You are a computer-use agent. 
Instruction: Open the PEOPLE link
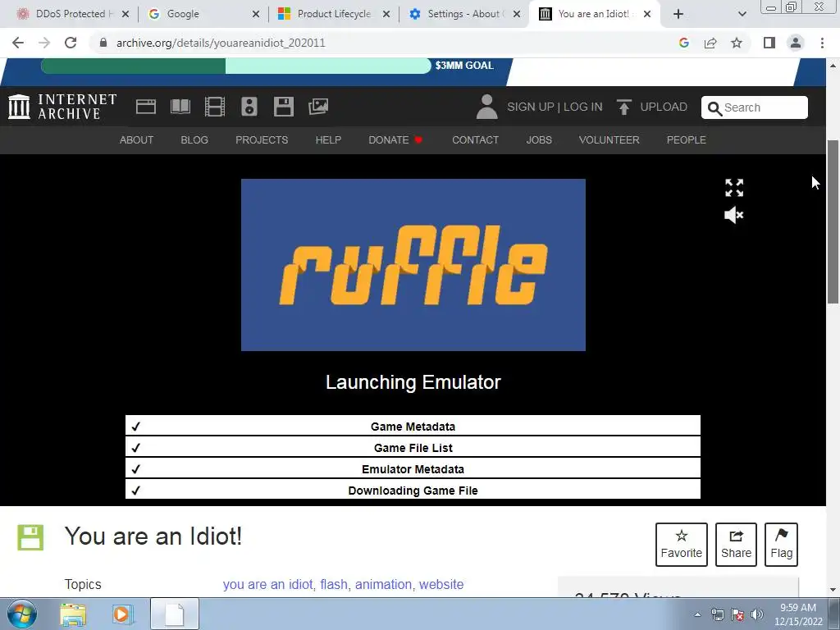click(687, 139)
